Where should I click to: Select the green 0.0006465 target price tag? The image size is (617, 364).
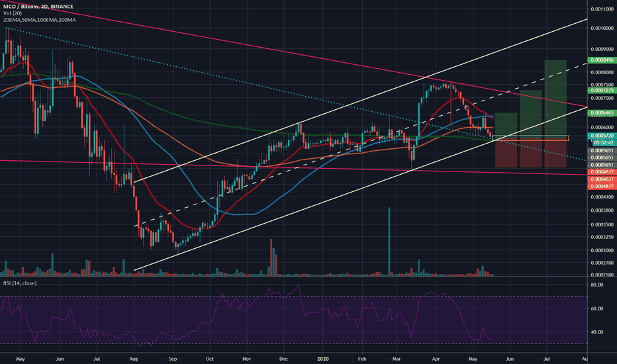tap(602, 113)
